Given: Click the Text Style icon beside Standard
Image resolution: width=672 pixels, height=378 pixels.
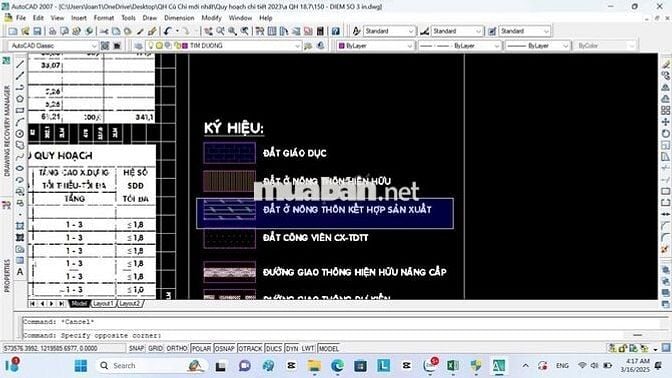Looking at the screenshot, I should pyautogui.click(x=356, y=31).
